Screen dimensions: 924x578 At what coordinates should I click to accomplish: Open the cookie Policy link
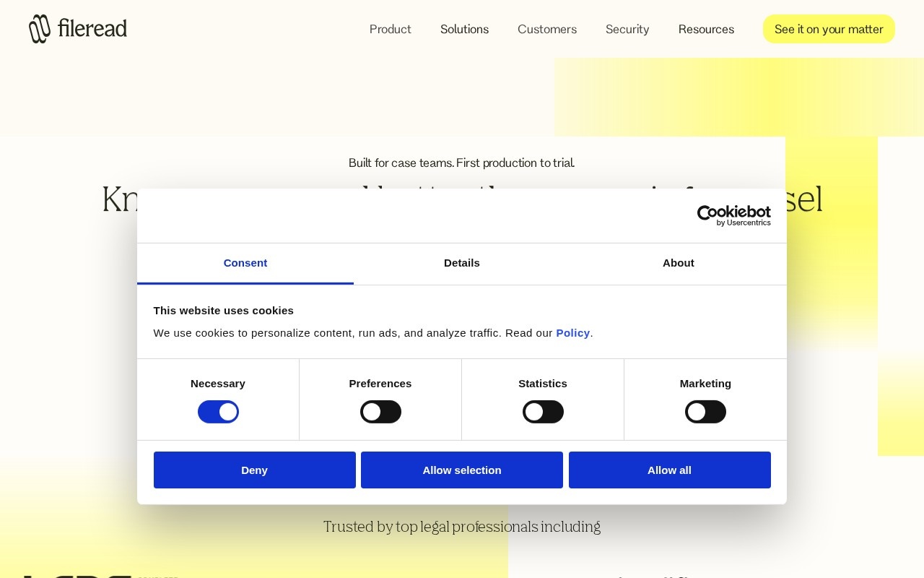tap(573, 333)
